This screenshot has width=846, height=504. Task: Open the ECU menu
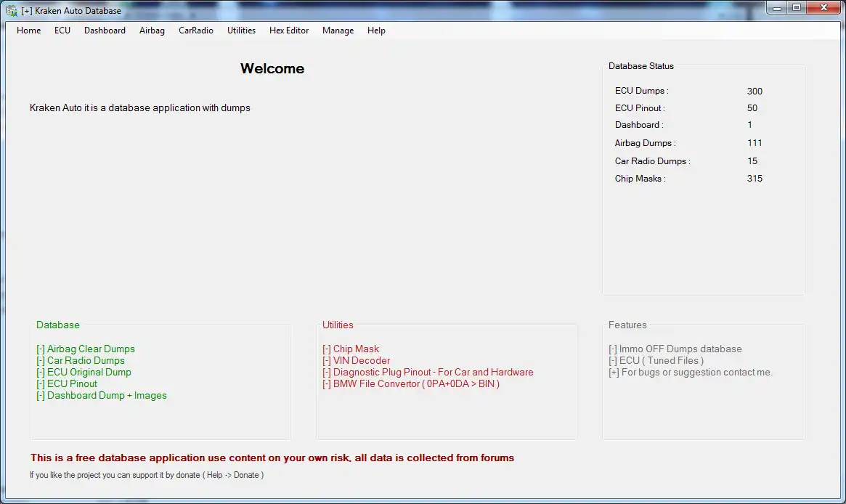tap(62, 31)
